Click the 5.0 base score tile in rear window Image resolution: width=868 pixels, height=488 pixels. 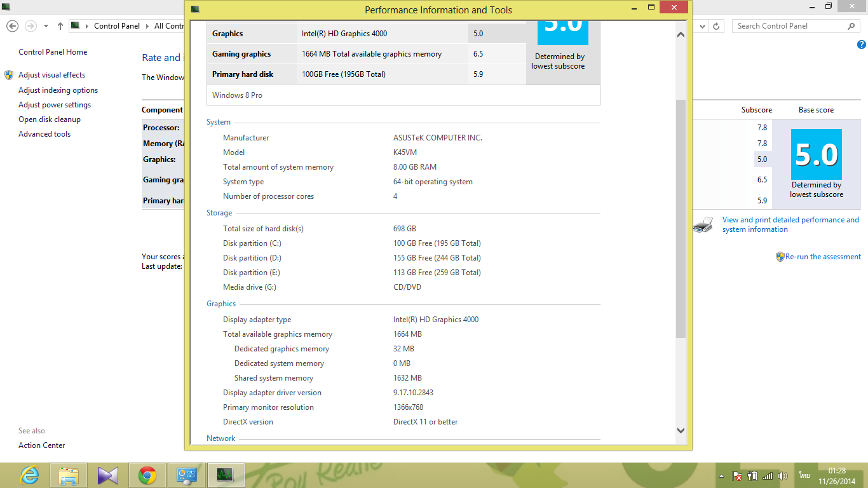pyautogui.click(x=817, y=154)
